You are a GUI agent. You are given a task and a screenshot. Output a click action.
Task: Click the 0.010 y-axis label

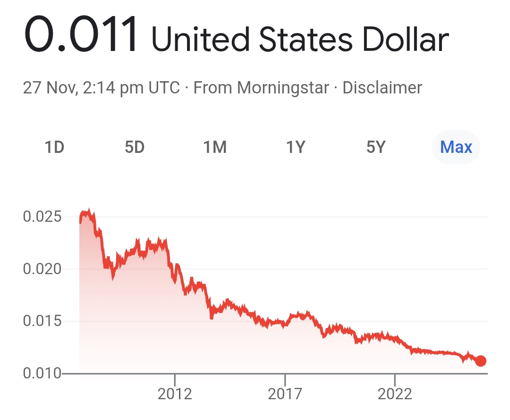point(42,374)
